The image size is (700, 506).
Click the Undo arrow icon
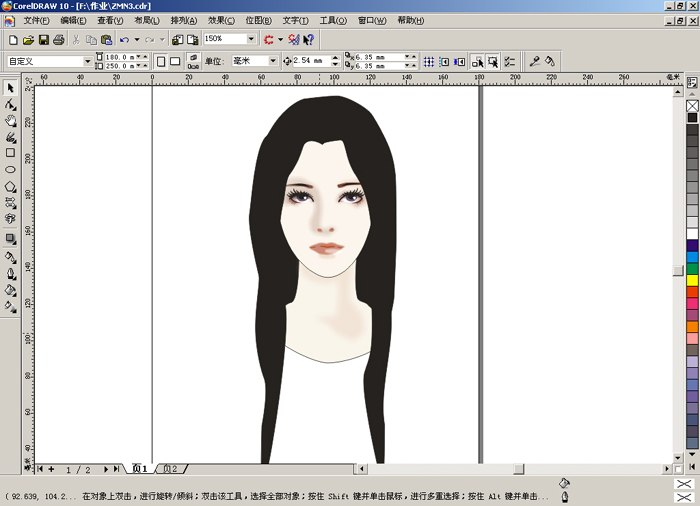point(125,40)
